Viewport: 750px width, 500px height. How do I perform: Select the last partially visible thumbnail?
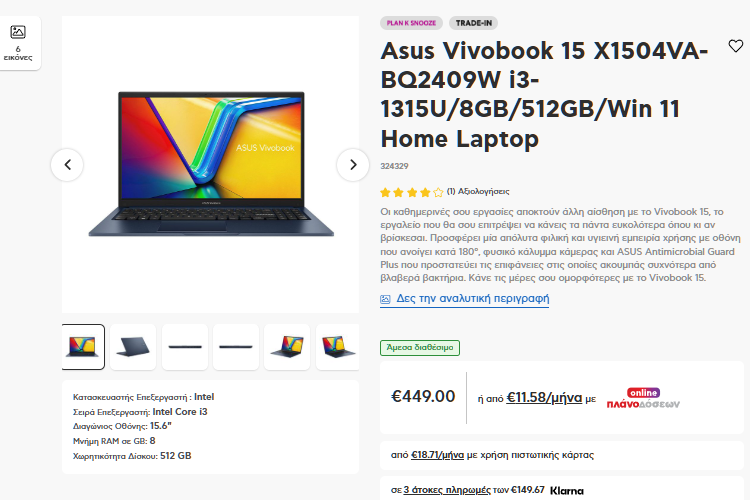337,347
